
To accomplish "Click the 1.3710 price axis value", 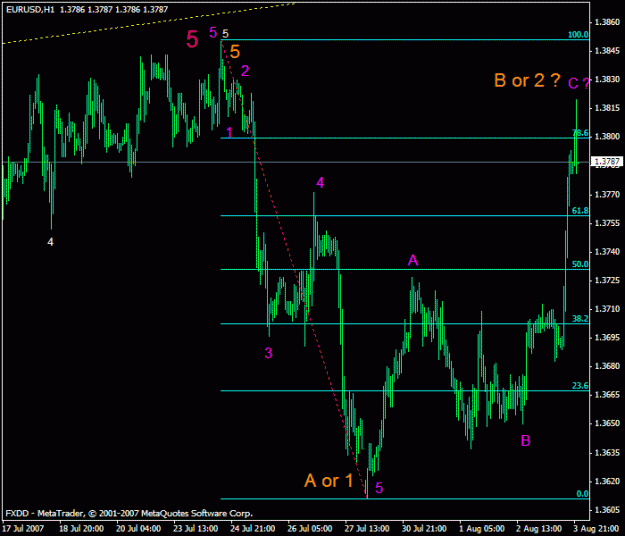I will (x=607, y=309).
